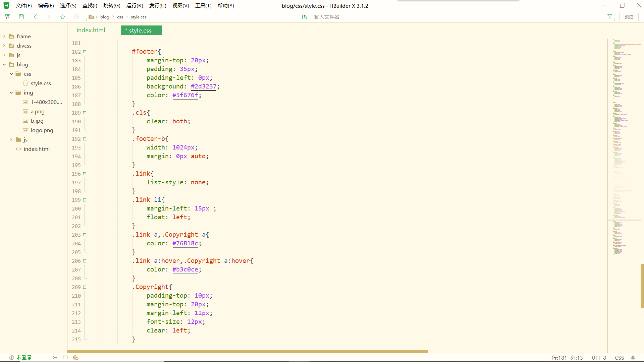Click the #76818c color value

coord(185,243)
